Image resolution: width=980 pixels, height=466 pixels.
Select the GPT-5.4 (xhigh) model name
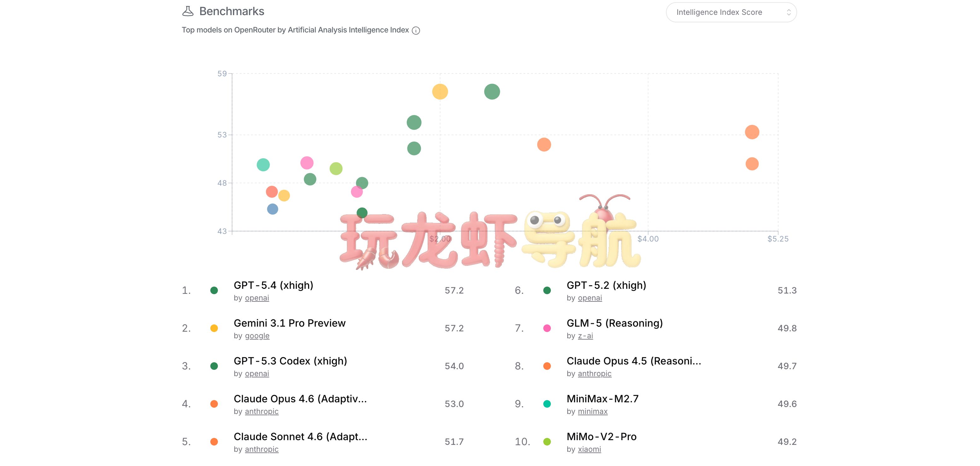coord(273,285)
